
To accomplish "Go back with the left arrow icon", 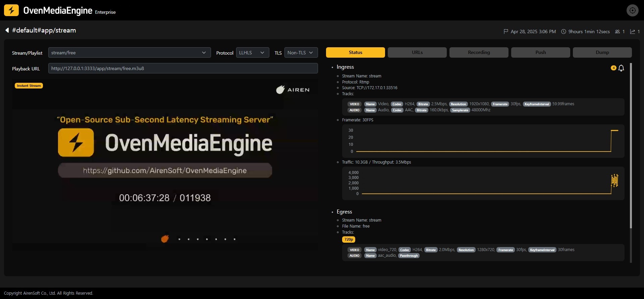I will [7, 30].
